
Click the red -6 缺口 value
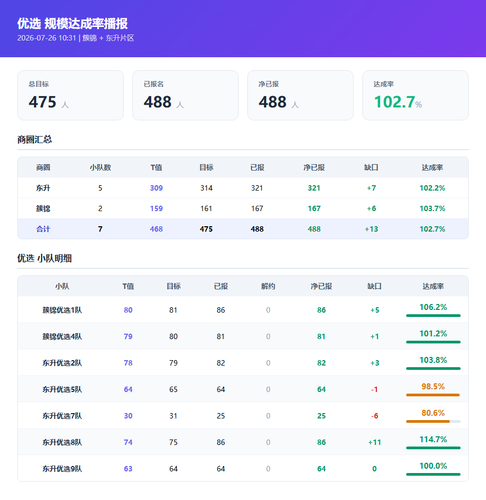375,416
